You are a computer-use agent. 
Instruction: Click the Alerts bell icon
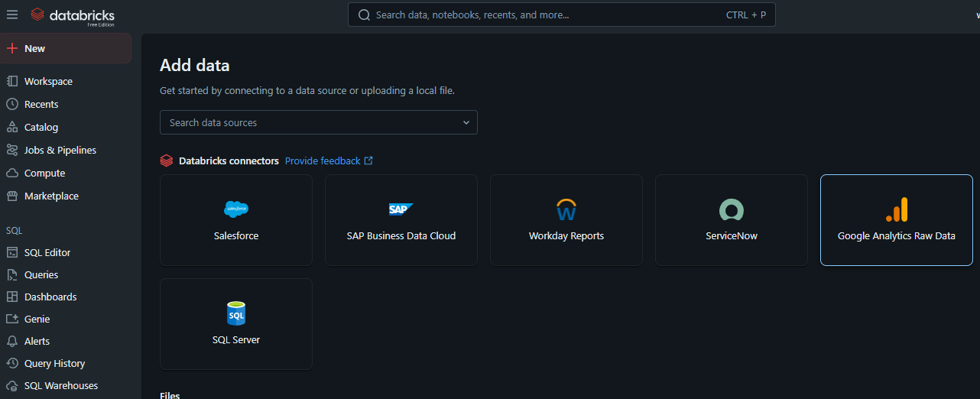tap(12, 341)
